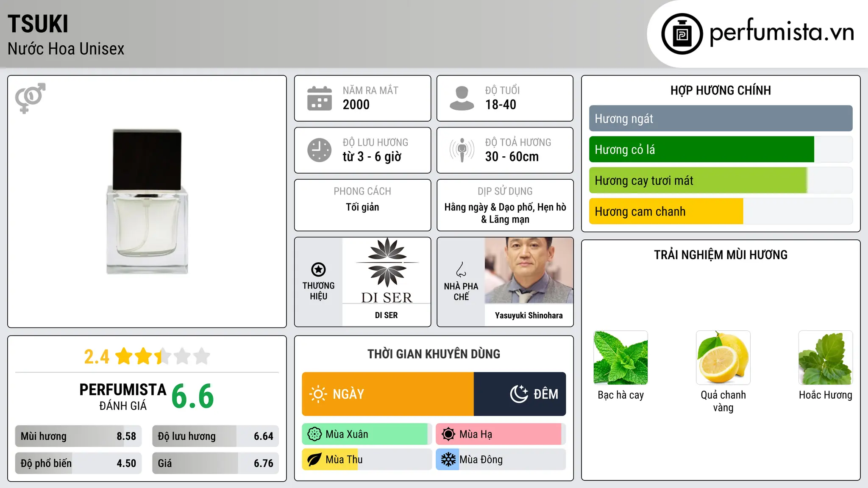The image size is (868, 488).
Task: Click the sillage value 30 - 60cm
Action: pyautogui.click(x=512, y=157)
